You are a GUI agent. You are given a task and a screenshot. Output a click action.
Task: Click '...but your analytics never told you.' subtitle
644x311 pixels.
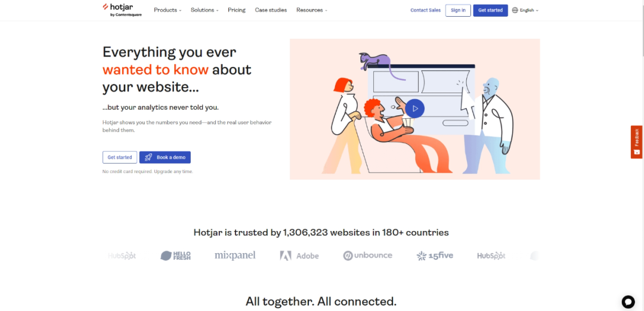click(160, 107)
